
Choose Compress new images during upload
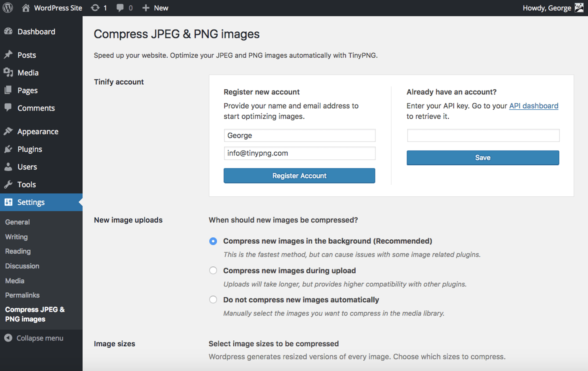coord(213,270)
